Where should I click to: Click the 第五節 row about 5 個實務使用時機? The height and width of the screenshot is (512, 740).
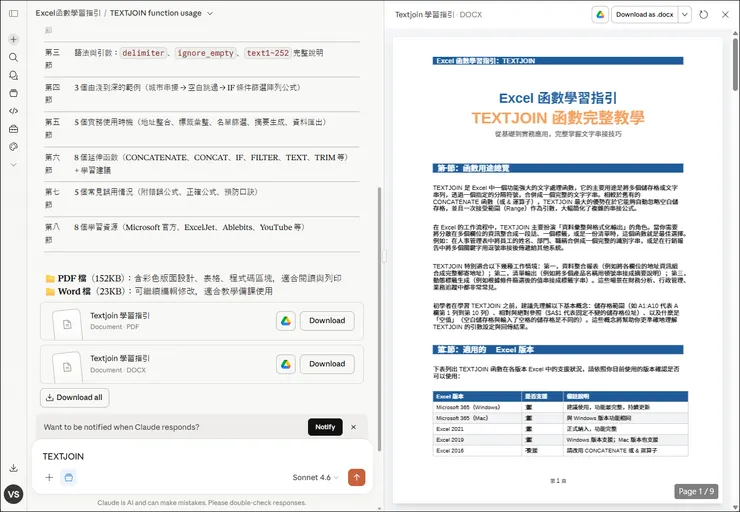pos(202,129)
